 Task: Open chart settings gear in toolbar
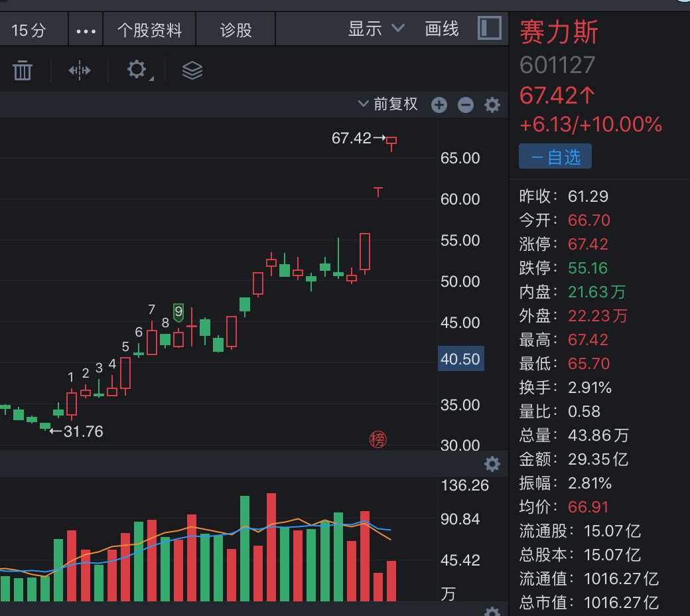pos(137,70)
